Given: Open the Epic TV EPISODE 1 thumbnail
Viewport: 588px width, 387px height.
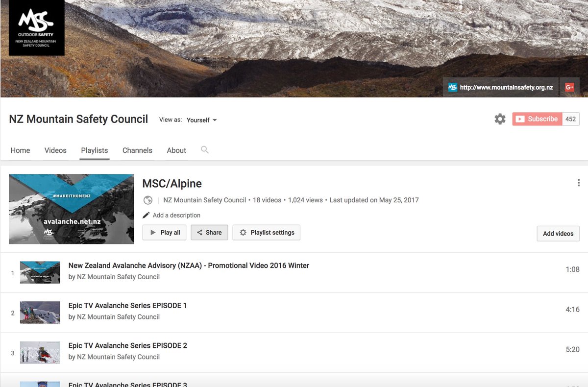Looking at the screenshot, I should (40, 313).
